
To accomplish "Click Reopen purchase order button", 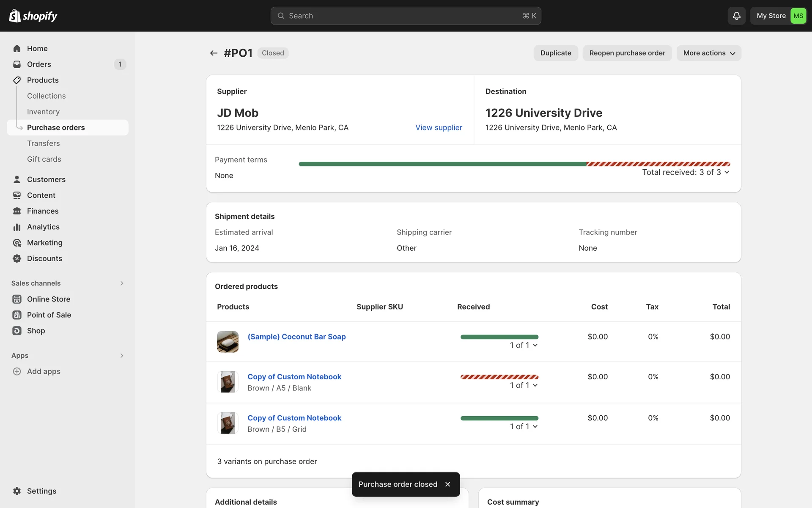I will click(x=627, y=53).
